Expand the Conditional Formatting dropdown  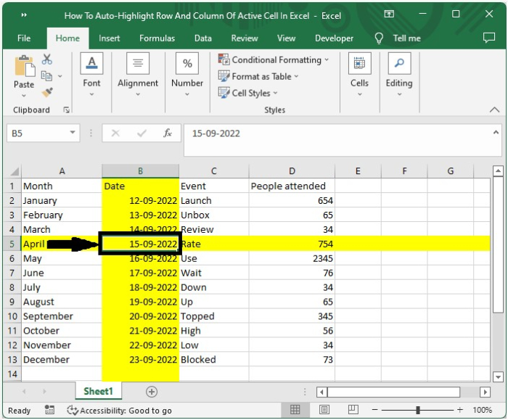[274, 60]
